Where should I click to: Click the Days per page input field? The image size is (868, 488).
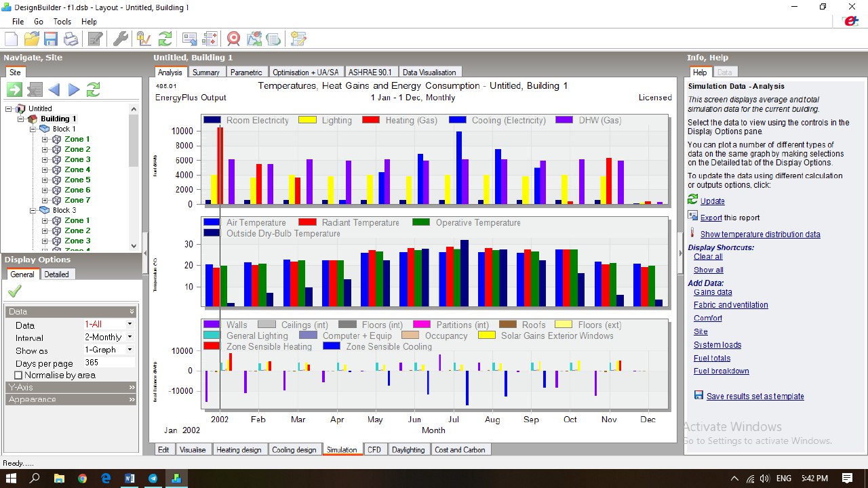point(108,363)
